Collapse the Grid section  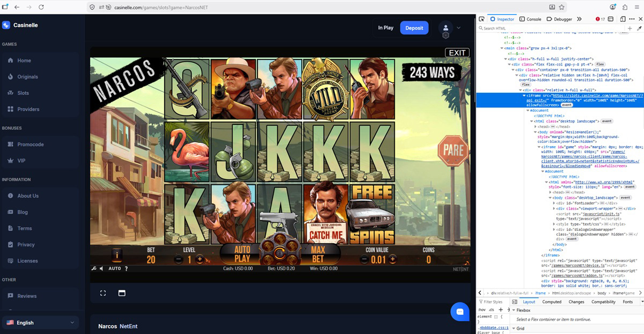513,328
